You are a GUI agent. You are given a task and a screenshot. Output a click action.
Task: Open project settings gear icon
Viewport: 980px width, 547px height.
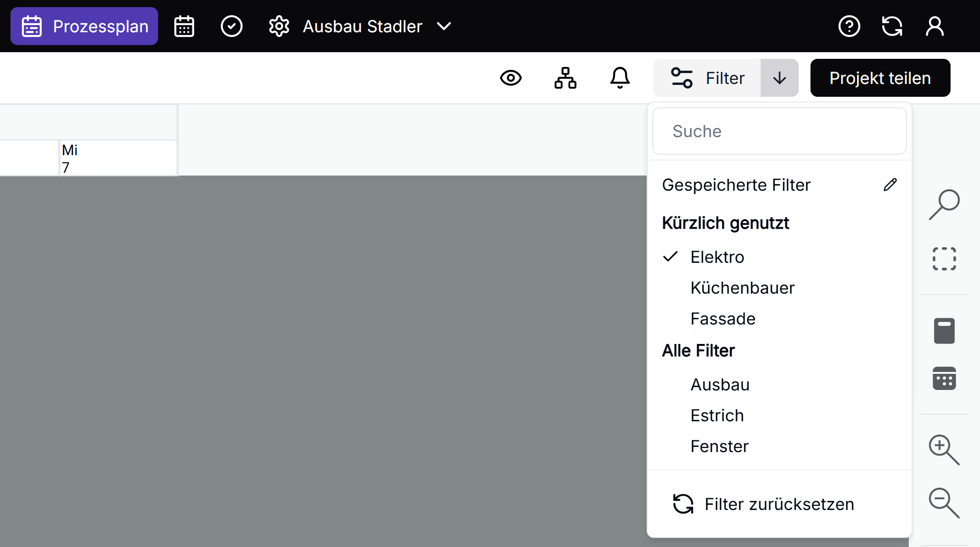(279, 26)
